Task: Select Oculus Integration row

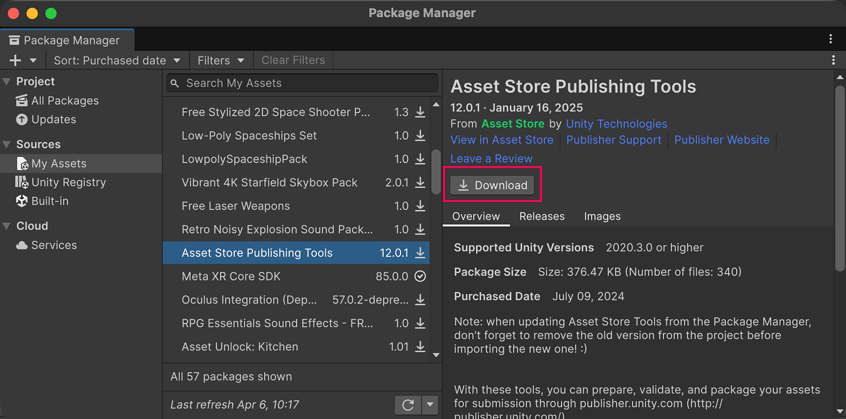Action: (296, 300)
